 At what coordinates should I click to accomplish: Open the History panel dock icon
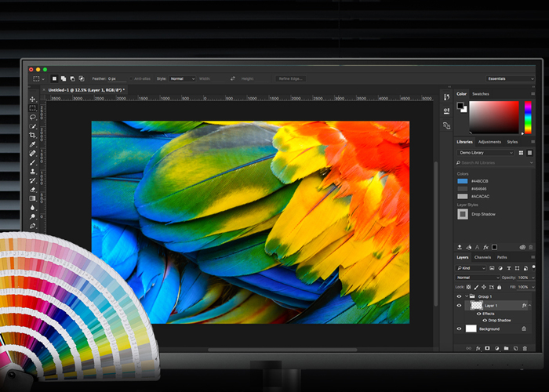[x=446, y=97]
